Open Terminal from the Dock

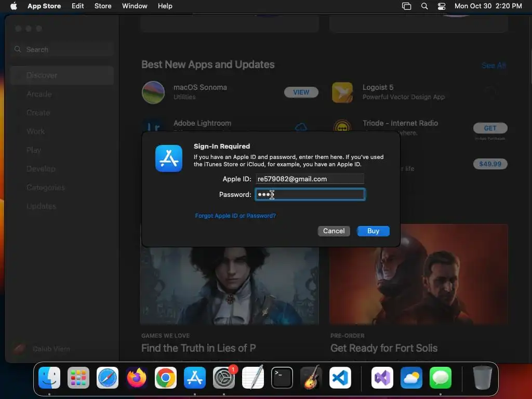pos(282,378)
